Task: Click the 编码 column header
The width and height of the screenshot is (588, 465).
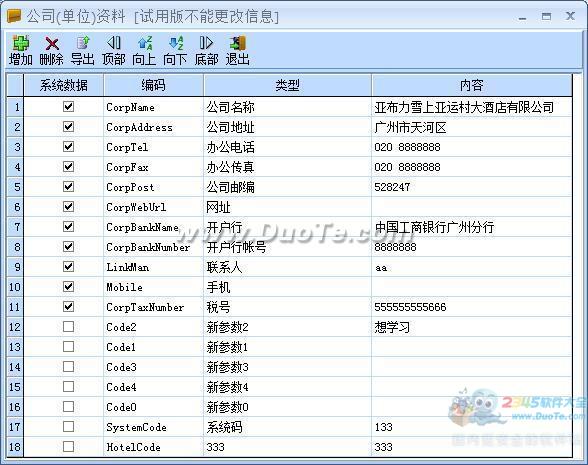Action: tap(153, 85)
